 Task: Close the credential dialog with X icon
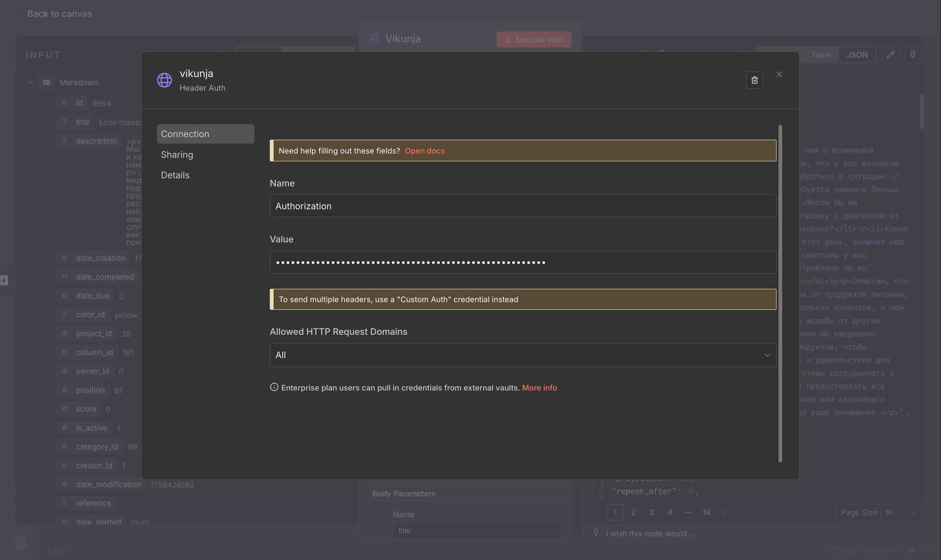[779, 74]
